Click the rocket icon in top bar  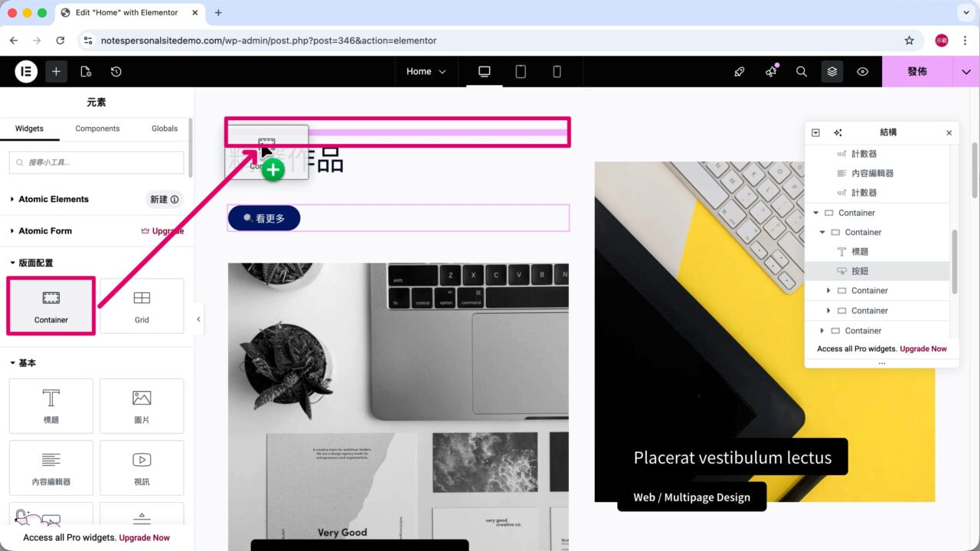(739, 71)
